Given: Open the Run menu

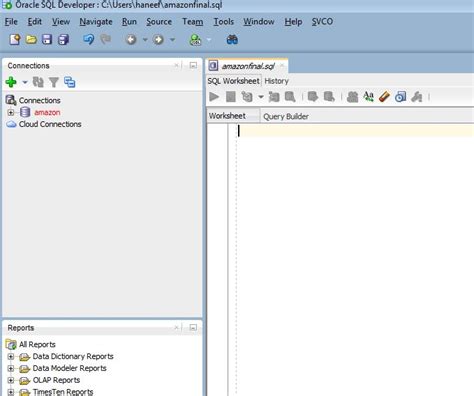Looking at the screenshot, I should (x=129, y=22).
